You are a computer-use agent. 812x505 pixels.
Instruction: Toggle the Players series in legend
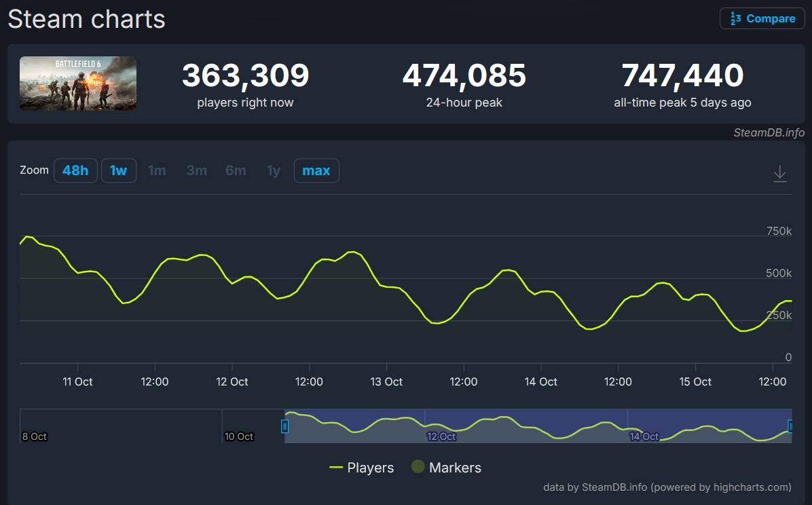(370, 468)
